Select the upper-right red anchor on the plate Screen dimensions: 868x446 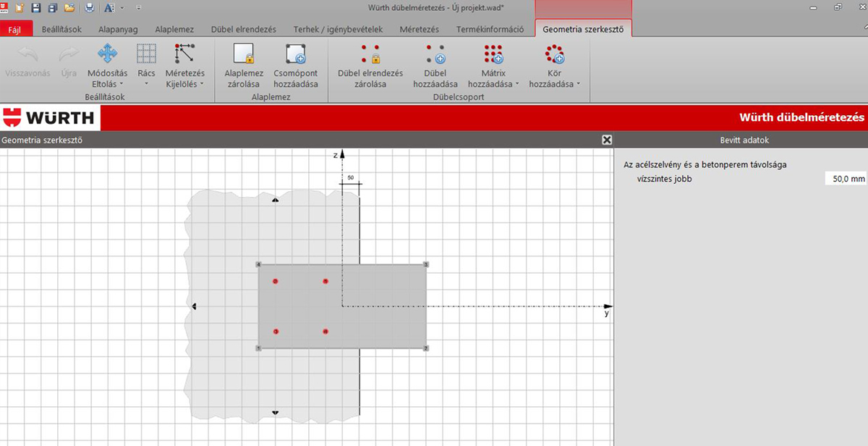[325, 281]
